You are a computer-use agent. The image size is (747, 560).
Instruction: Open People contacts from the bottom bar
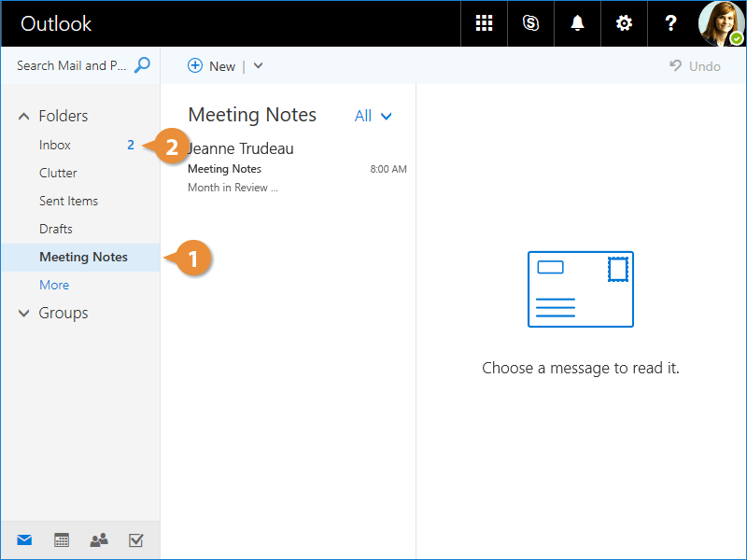[x=98, y=539]
